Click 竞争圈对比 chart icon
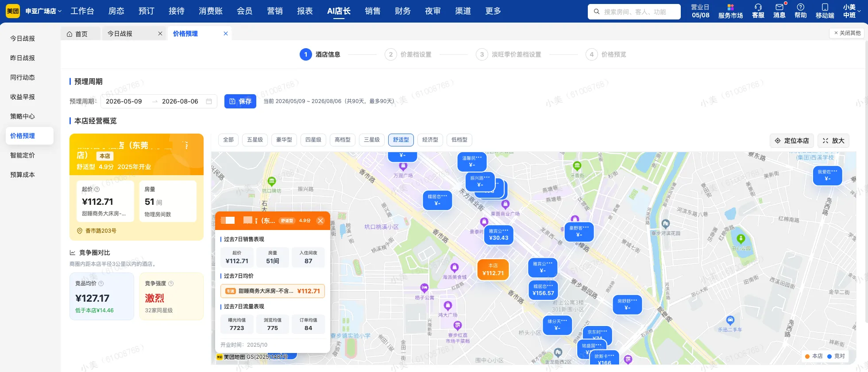This screenshot has width=868, height=372. click(73, 253)
